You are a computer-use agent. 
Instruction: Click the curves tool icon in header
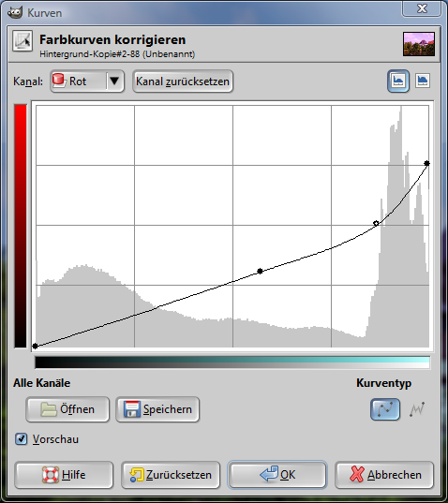pyautogui.click(x=22, y=41)
